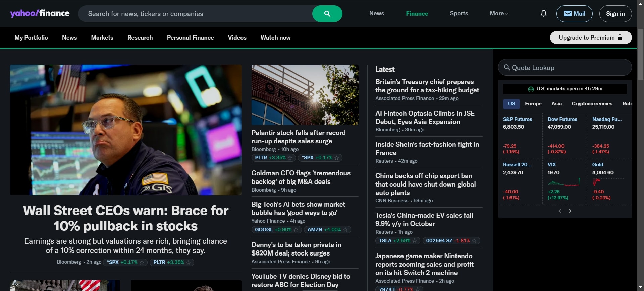Show previous market summary page arrow
Screen dimensions: 644x291
[x=560, y=211]
